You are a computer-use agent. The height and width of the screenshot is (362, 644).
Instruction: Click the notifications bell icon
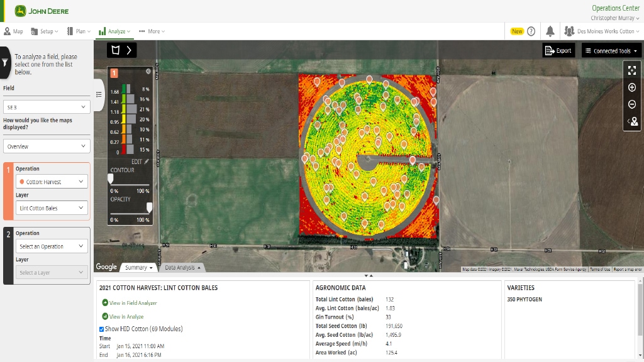550,31
